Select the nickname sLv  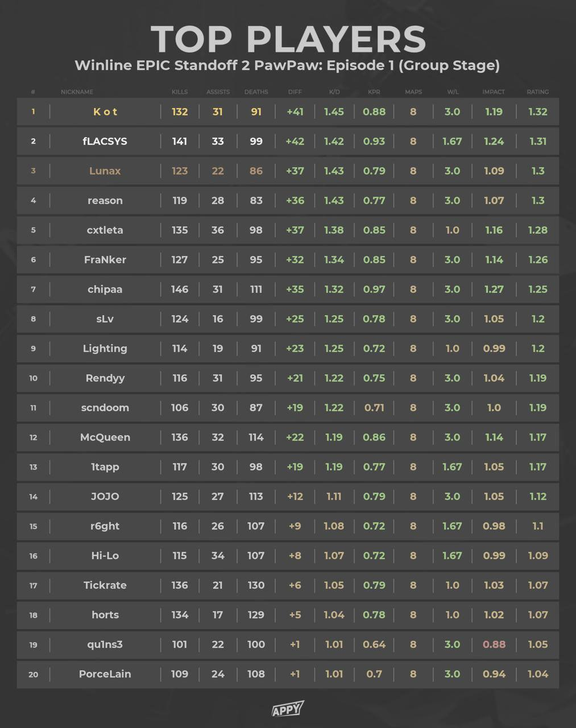point(105,318)
